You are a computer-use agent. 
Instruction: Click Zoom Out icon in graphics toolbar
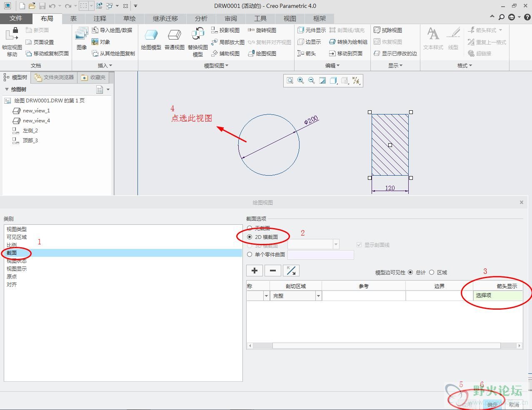311,81
